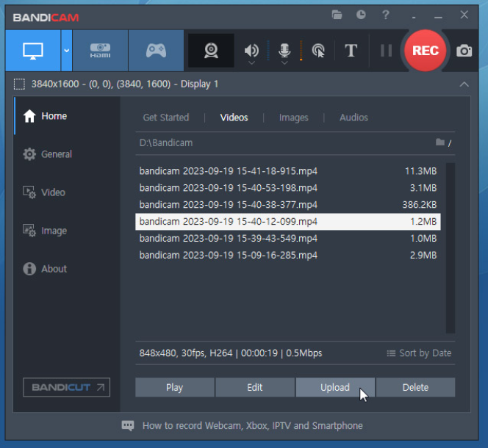
Task: Click the video list vertical scrollbar
Action: click(x=451, y=248)
